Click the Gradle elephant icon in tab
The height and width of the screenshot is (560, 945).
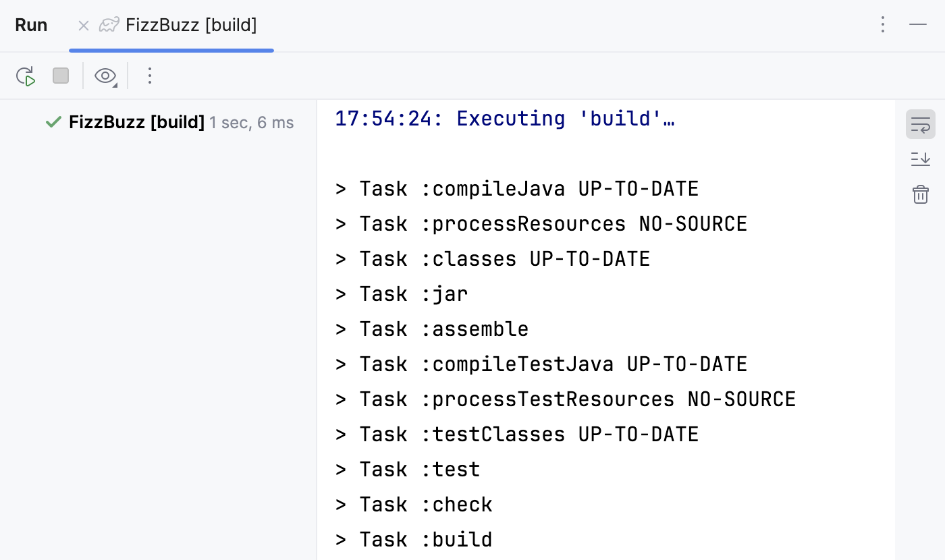109,24
